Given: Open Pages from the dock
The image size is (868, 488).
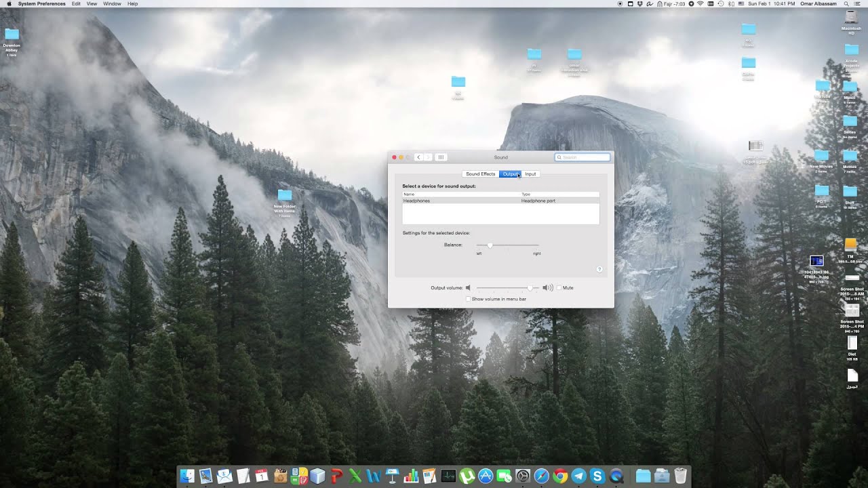Looking at the screenshot, I should click(x=429, y=476).
